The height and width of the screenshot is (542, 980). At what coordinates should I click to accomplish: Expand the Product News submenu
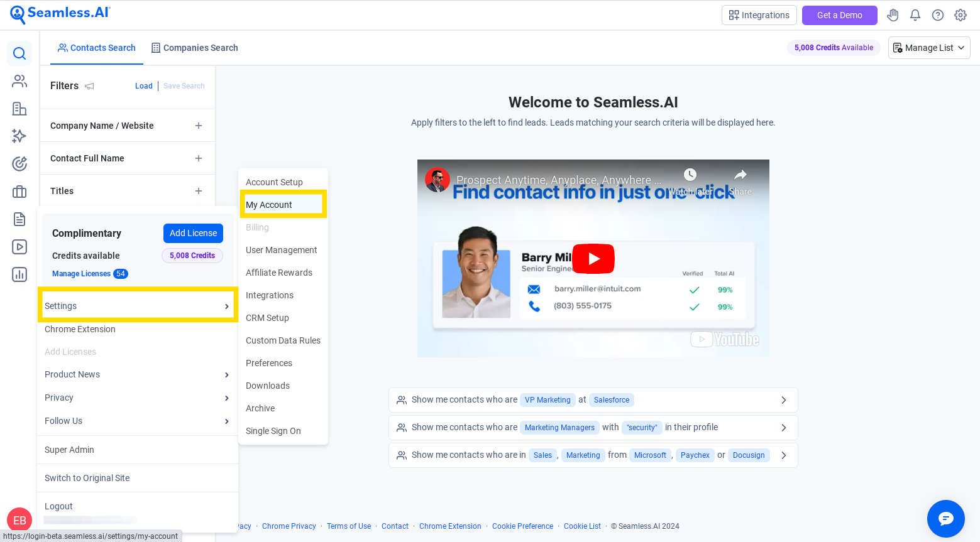tap(136, 374)
